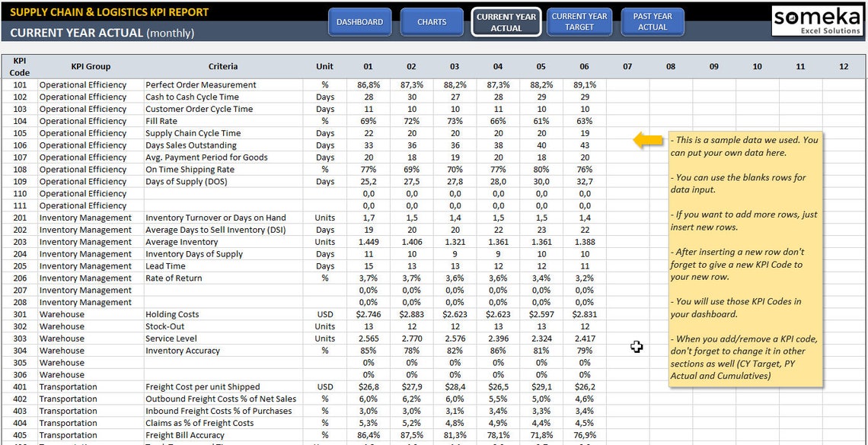Open the DASHBOARD view
Viewport: 868px width, 445px height.
(x=359, y=22)
